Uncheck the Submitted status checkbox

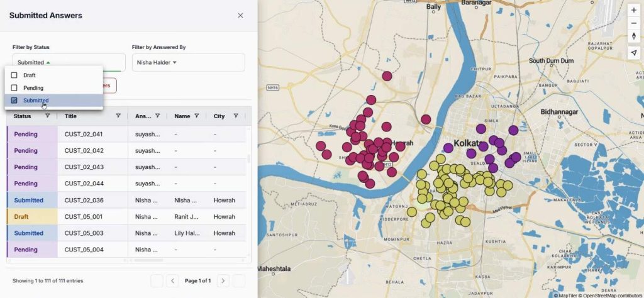[14, 101]
